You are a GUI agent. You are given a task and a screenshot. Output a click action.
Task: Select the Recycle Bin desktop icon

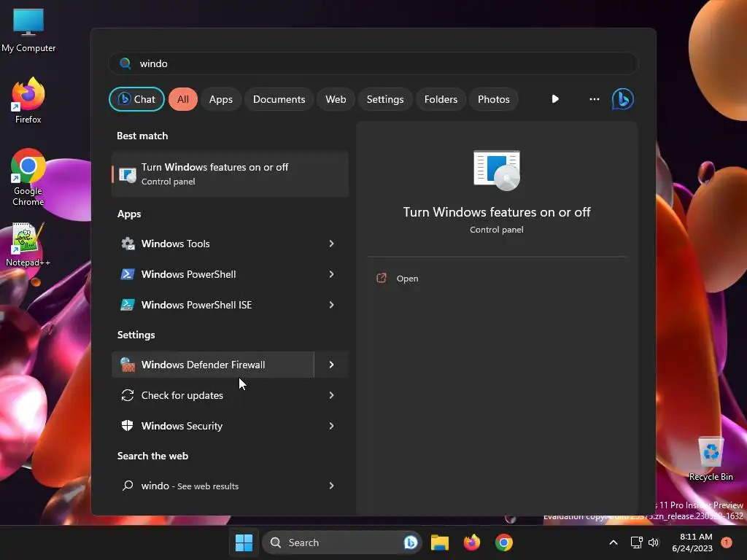pos(711,459)
